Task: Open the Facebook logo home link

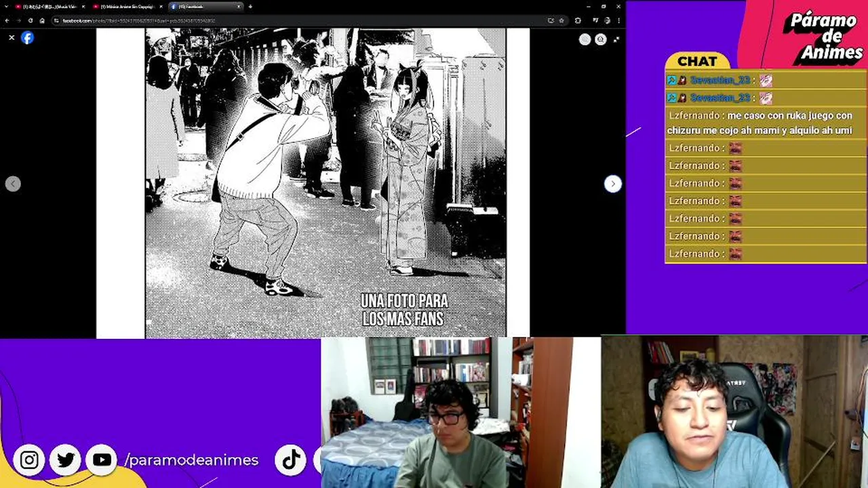Action: (x=27, y=38)
